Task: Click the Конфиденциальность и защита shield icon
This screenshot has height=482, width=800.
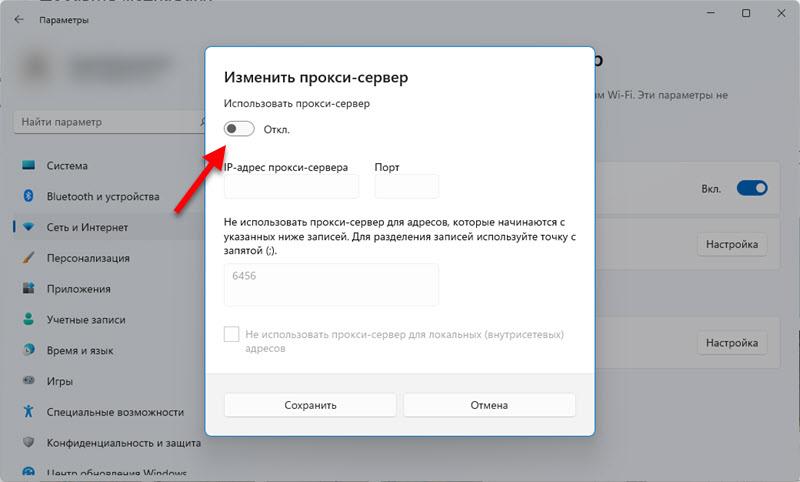Action: point(29,442)
